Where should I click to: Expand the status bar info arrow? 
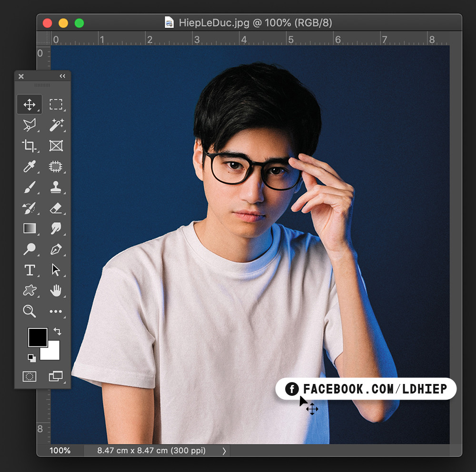click(225, 451)
